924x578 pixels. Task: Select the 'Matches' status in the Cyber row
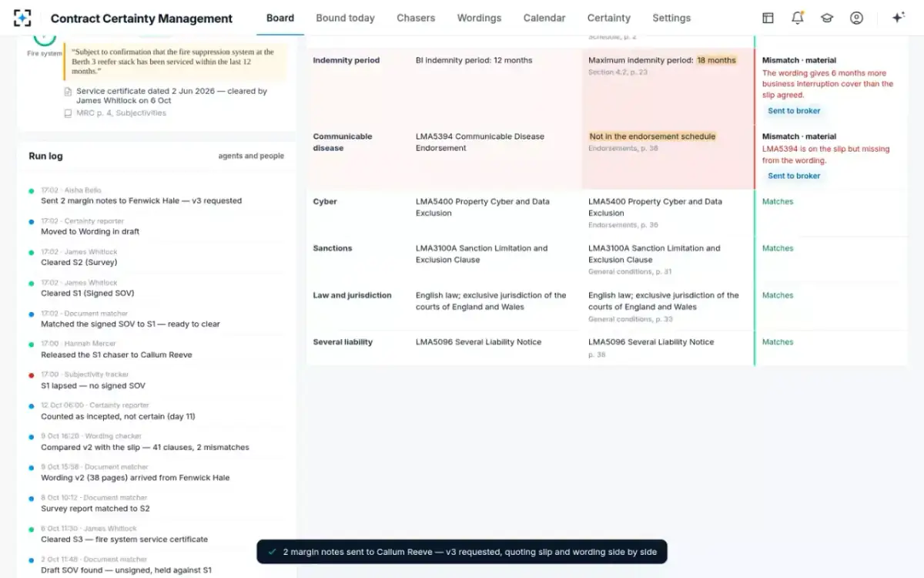coord(778,202)
